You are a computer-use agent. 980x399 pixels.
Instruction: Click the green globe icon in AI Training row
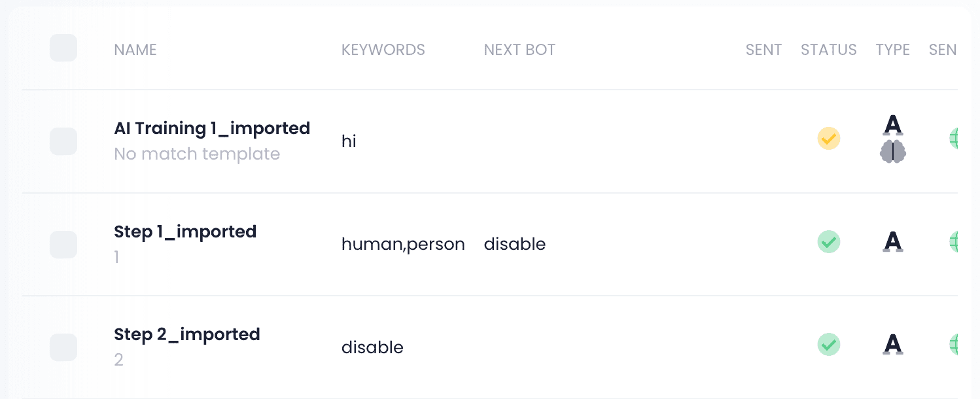point(953,139)
